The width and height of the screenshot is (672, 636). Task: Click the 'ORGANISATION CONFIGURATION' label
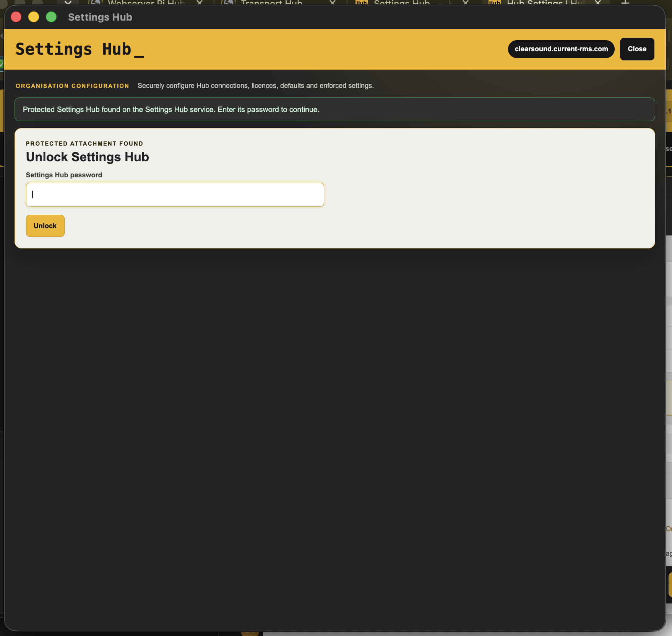(72, 86)
